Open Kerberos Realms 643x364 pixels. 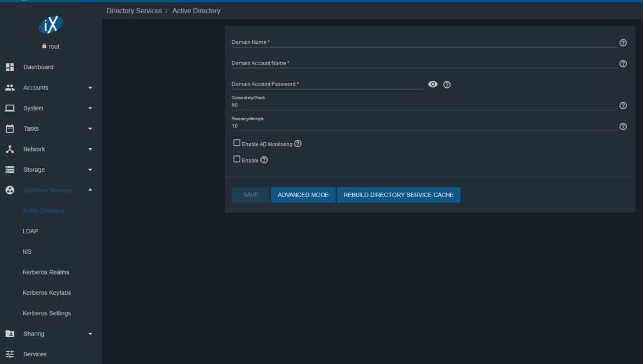46,272
